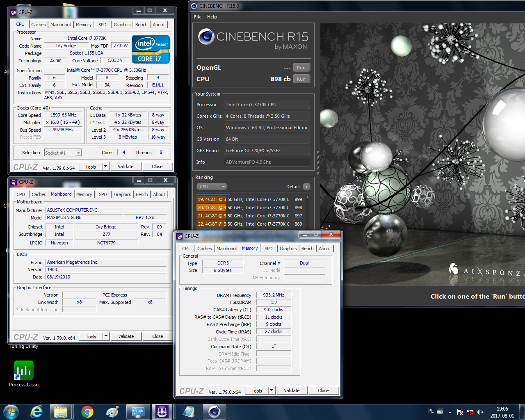Click the Processor Intel Core i7-3770K field in Cinebench
Screen dimensions: 525x420
coord(267,105)
